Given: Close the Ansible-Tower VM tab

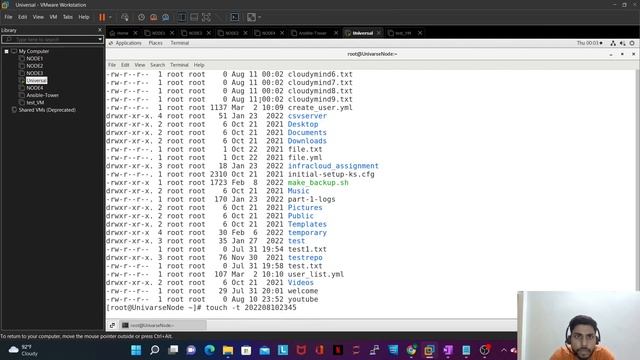Looking at the screenshot, I should 336,33.
